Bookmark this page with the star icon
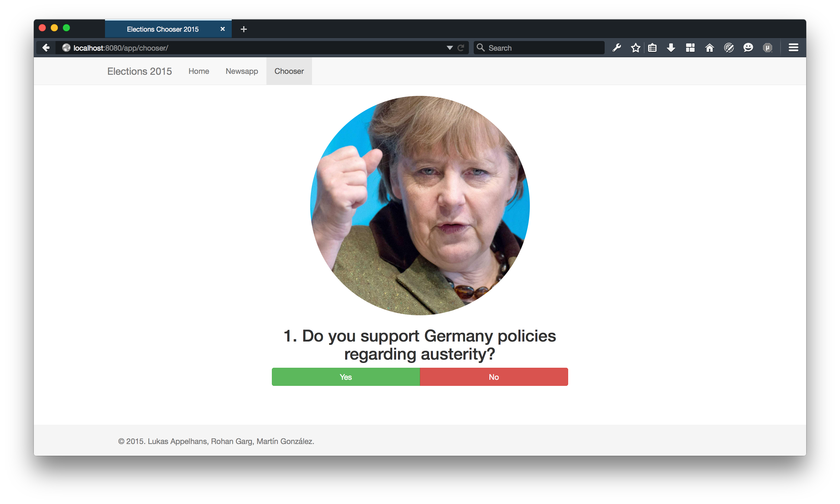Image resolution: width=840 pixels, height=504 pixels. (x=635, y=48)
